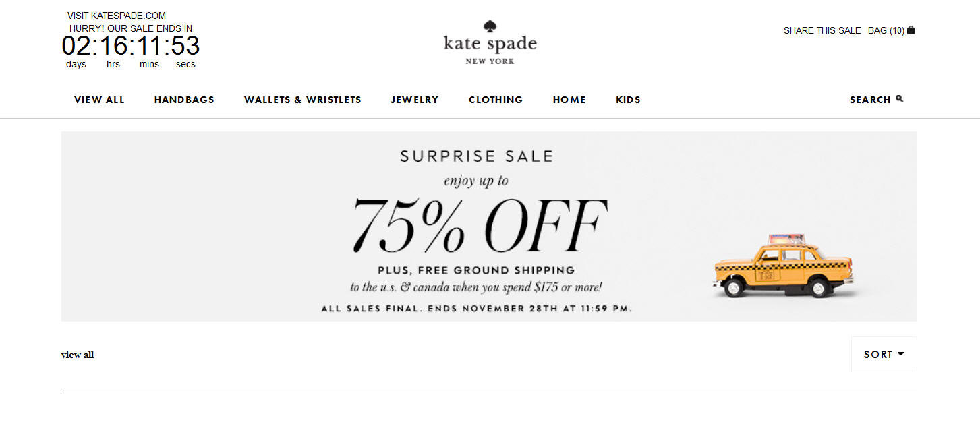Open the CLOTHING section
Viewport: 980px width, 422px height.
pyautogui.click(x=496, y=100)
